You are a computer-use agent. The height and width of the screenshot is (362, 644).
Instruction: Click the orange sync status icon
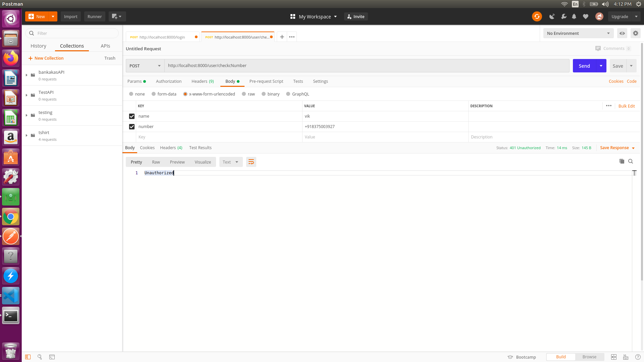tap(537, 16)
